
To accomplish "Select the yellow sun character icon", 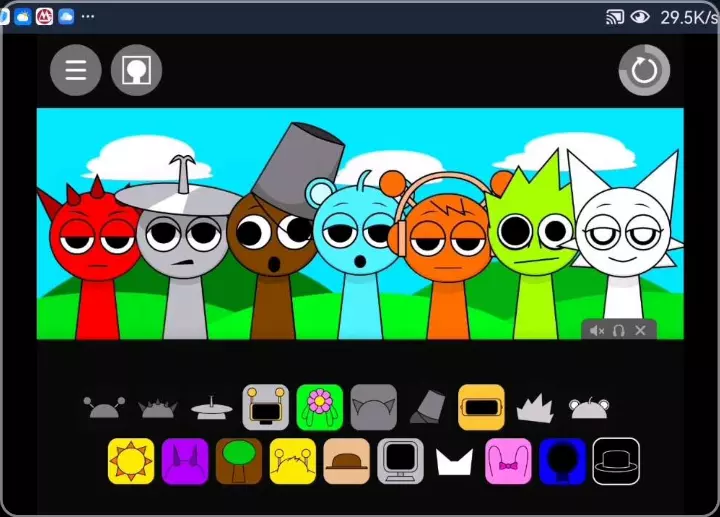I will point(131,461).
